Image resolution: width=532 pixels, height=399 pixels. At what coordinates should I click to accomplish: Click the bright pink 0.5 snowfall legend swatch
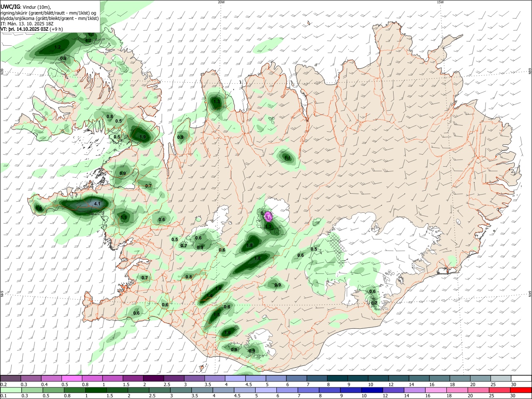[x=72, y=378]
